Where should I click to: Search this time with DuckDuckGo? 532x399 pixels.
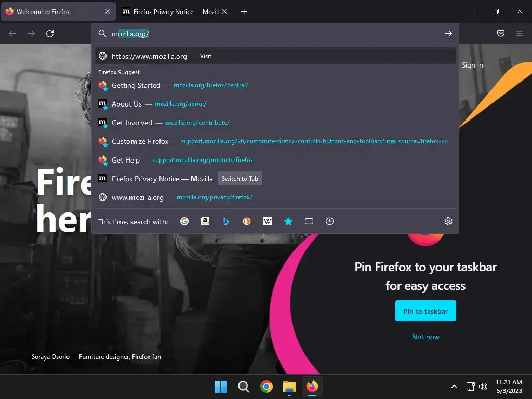coord(247,221)
